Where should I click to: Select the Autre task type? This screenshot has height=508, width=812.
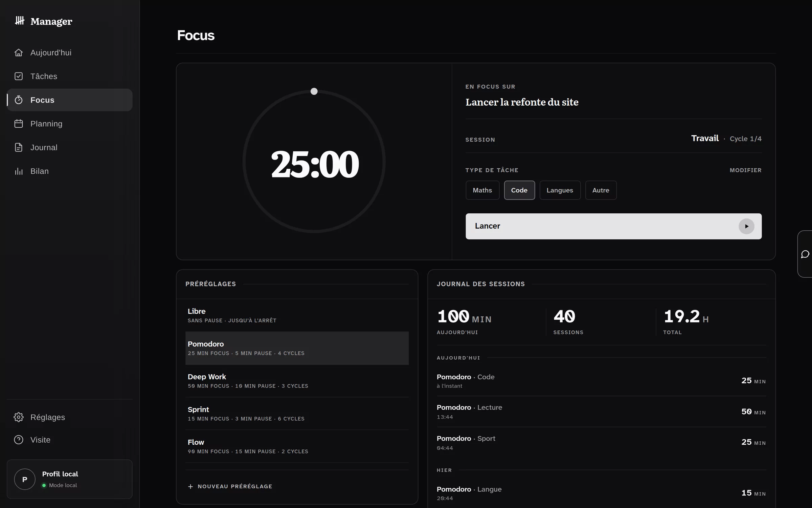tap(601, 190)
